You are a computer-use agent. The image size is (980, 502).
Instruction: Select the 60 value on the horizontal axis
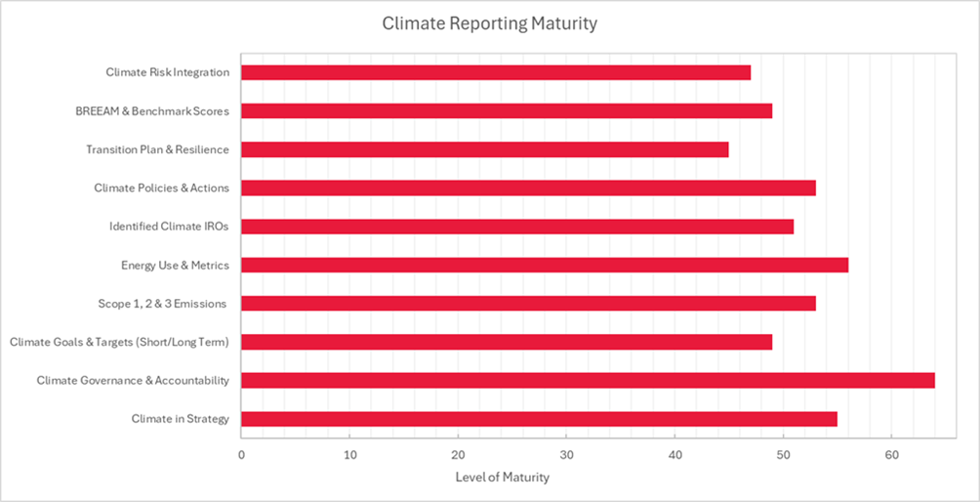tap(891, 455)
